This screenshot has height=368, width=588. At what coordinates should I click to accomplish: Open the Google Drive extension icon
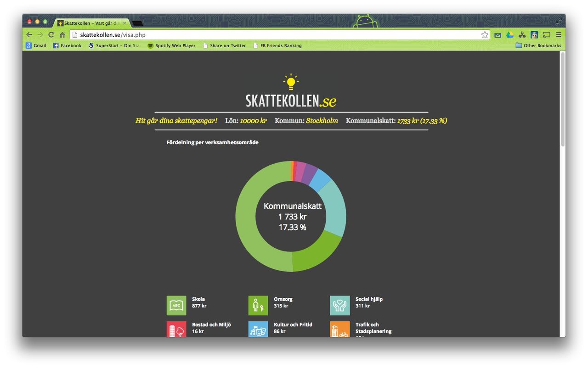pyautogui.click(x=509, y=35)
